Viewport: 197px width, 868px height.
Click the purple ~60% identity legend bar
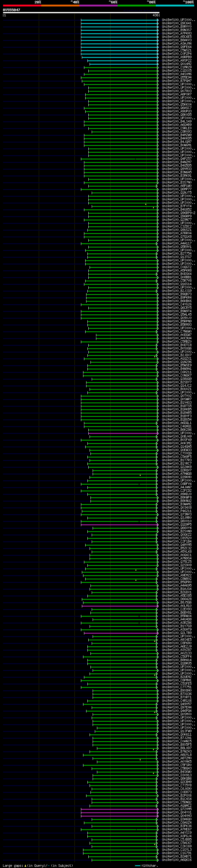click(x=98, y=6)
